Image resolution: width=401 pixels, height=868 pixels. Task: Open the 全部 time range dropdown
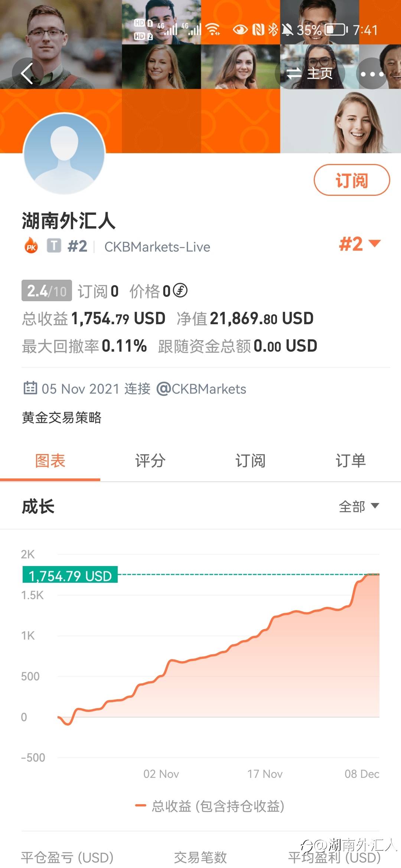point(359,506)
